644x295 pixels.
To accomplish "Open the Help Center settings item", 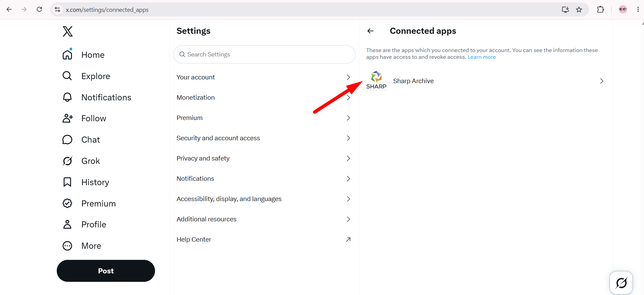I will pyautogui.click(x=264, y=240).
